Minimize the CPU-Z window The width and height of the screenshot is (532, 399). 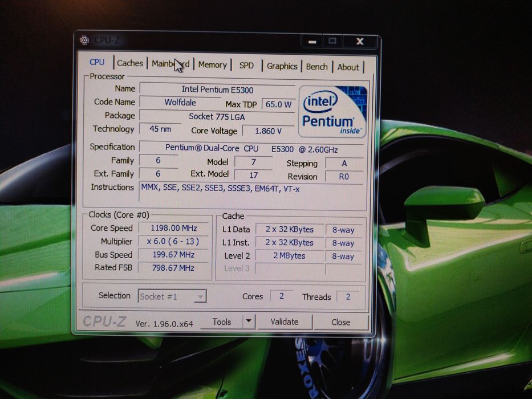(312, 42)
